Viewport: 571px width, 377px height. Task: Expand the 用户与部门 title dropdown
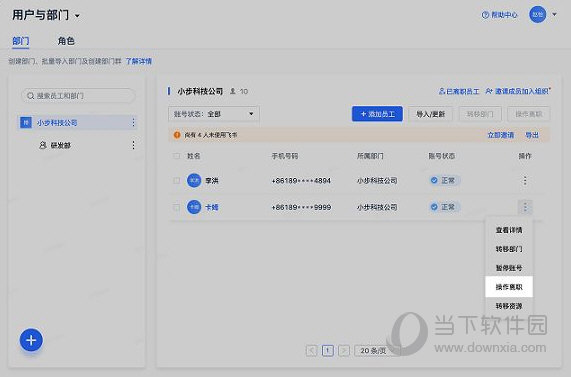(77, 16)
